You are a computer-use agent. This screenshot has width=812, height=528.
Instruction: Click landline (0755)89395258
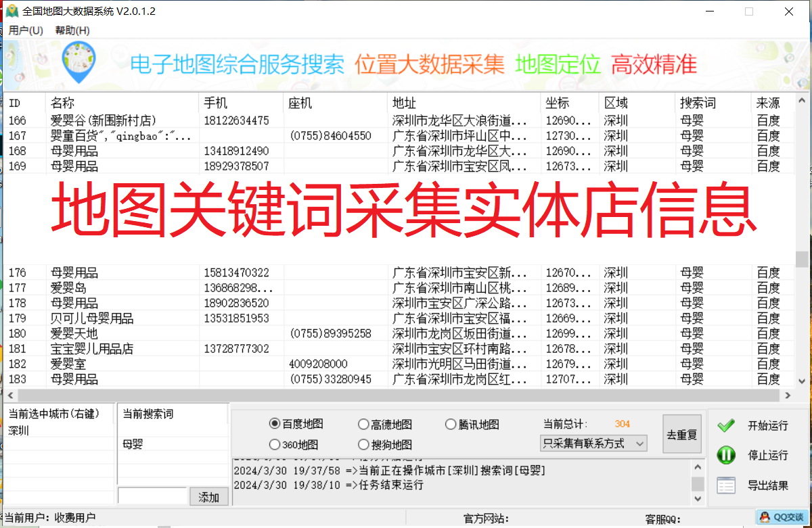330,333
